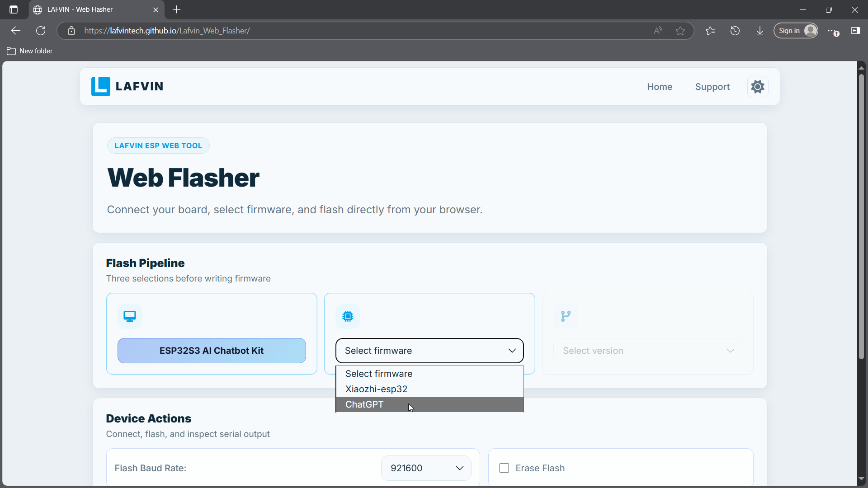Screen dimensions: 868x488
Task: Switch to the LAFVIN - Web Flasher tab
Action: pos(96,9)
